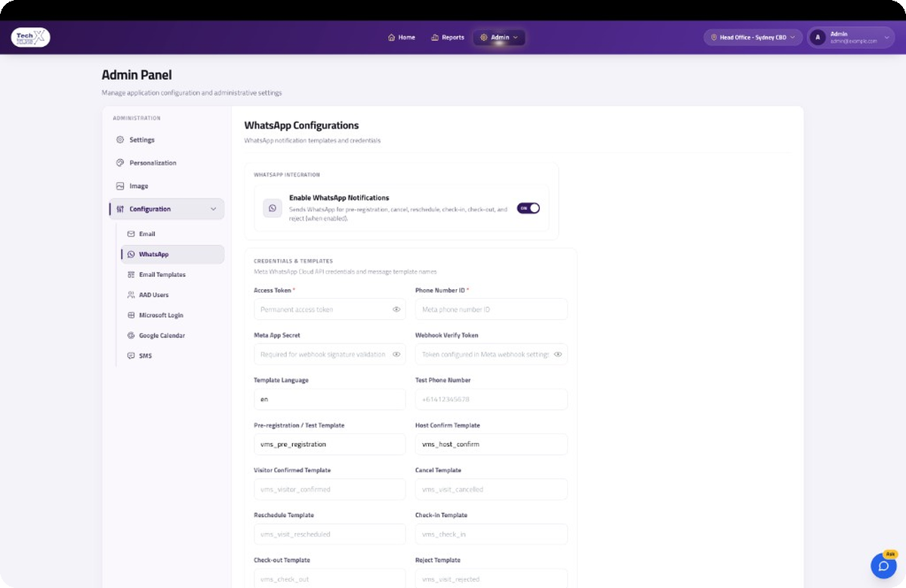The height and width of the screenshot is (588, 906).
Task: Open the Admin menu dropdown arrow
Action: pos(516,37)
